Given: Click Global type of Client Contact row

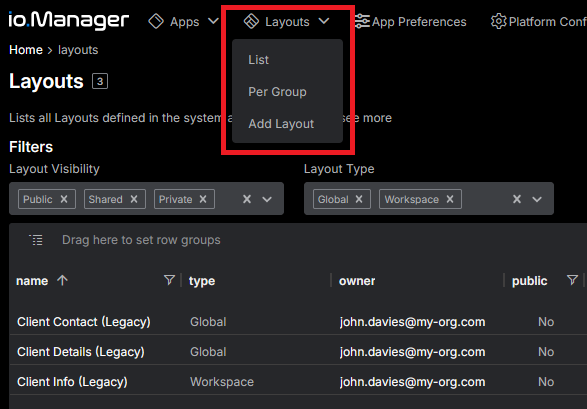Looking at the screenshot, I should click(x=208, y=322).
